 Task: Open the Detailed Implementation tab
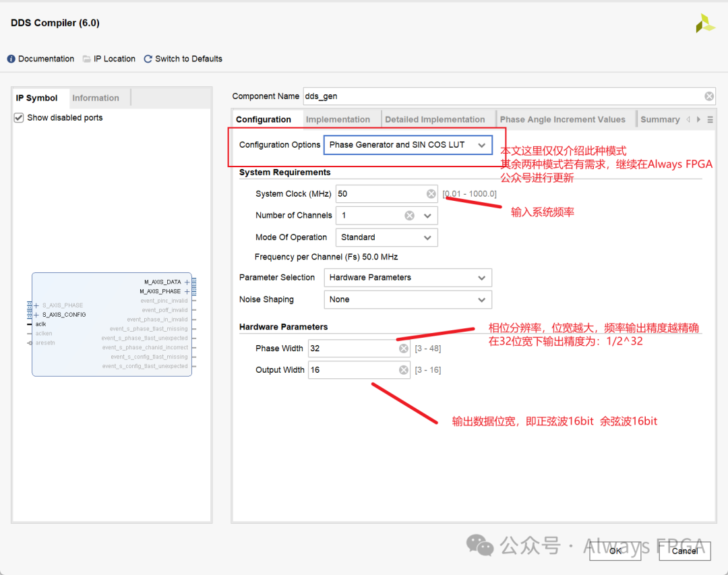(435, 119)
